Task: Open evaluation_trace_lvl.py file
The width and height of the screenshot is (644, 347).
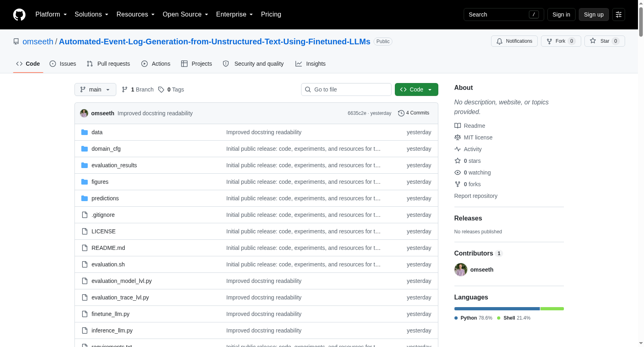Action: (x=120, y=297)
